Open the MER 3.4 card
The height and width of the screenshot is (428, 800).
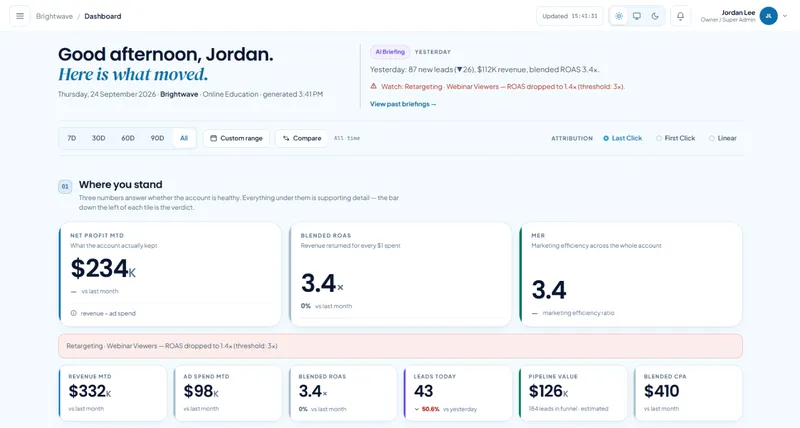(631, 274)
